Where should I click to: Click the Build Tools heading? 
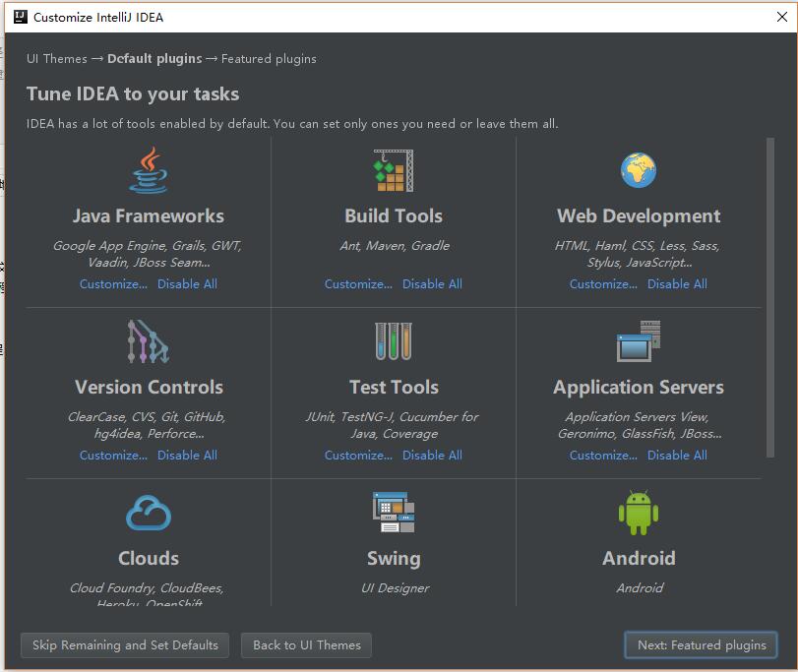pos(394,216)
